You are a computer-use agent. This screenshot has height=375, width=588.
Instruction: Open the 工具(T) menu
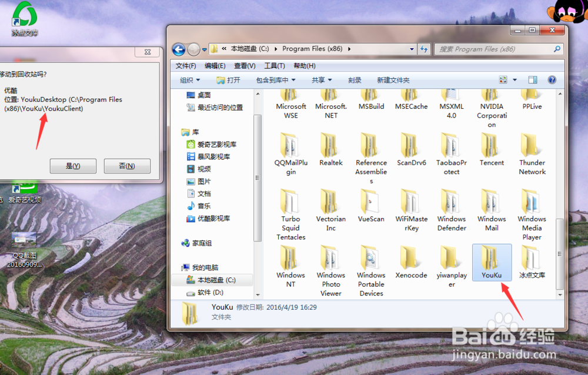tap(275, 66)
